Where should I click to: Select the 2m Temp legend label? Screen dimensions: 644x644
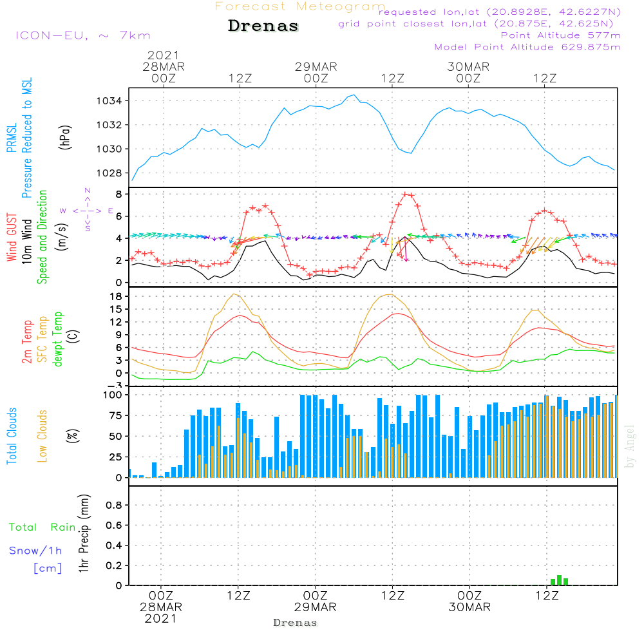point(27,341)
